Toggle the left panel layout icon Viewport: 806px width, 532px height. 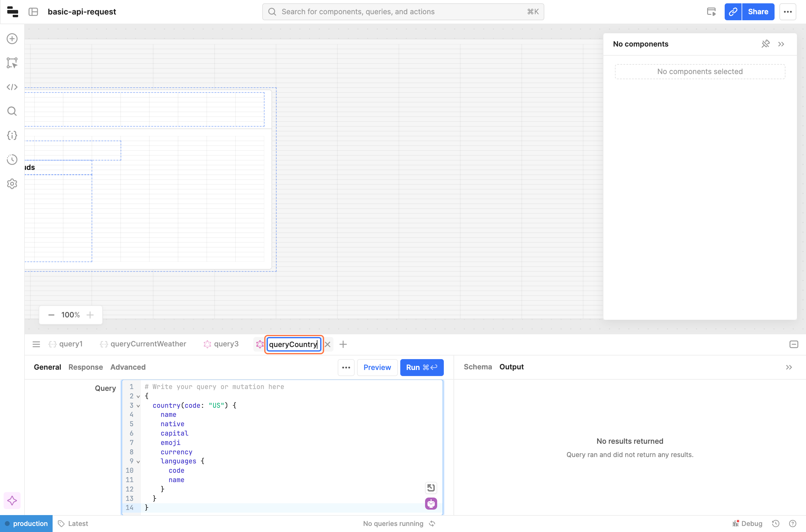(x=33, y=12)
